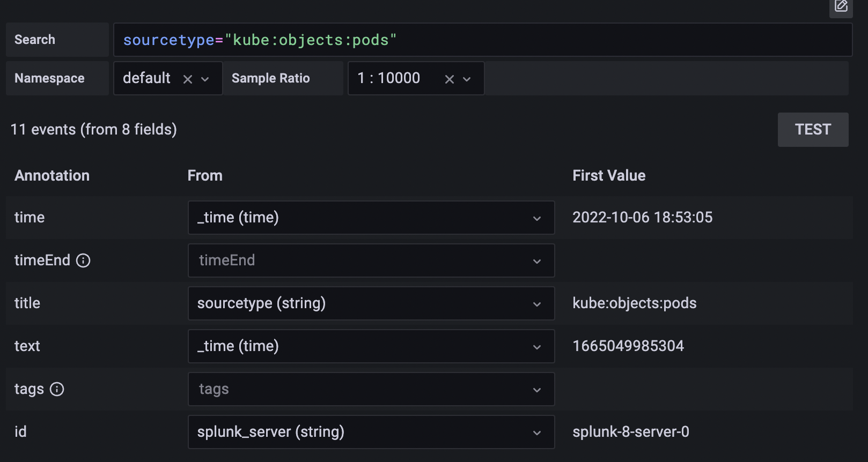
Task: Click the chevron arrow in the id row
Action: (x=537, y=433)
